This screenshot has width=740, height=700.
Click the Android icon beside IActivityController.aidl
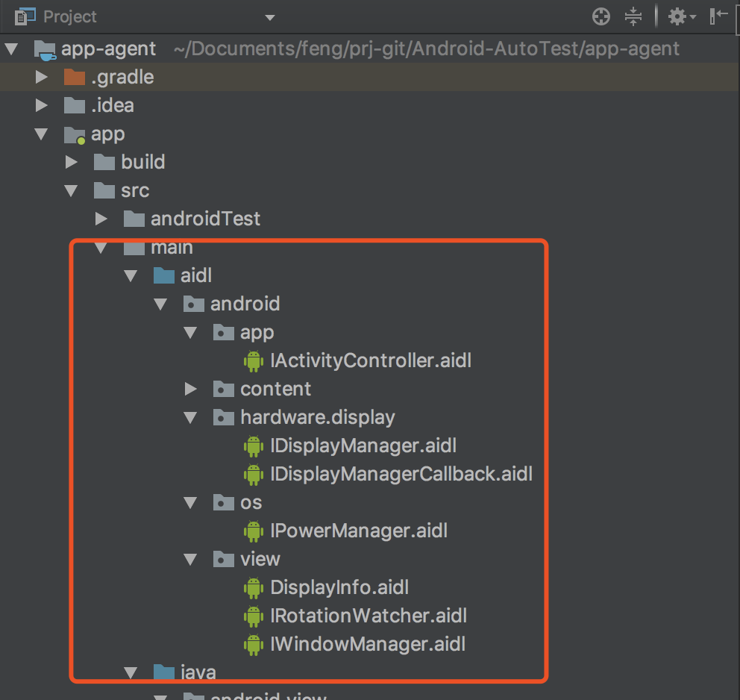click(254, 361)
